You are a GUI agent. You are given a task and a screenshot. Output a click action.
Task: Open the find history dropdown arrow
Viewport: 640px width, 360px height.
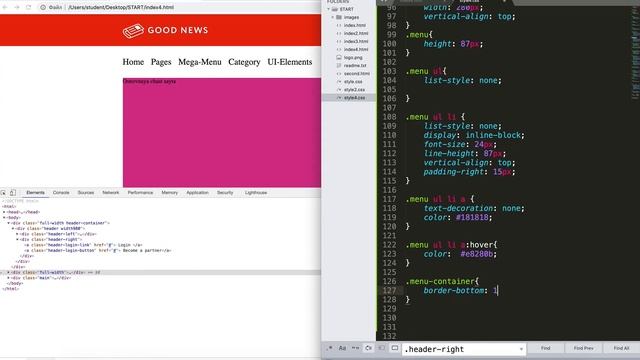pyautogui.click(x=521, y=349)
